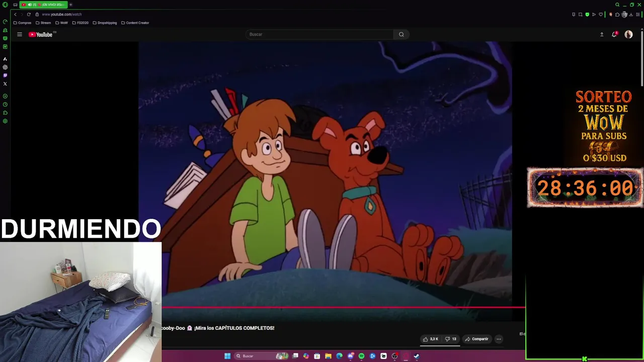Submit YouTube search with magnifier button
This screenshot has height=362, width=644.
coord(401,34)
